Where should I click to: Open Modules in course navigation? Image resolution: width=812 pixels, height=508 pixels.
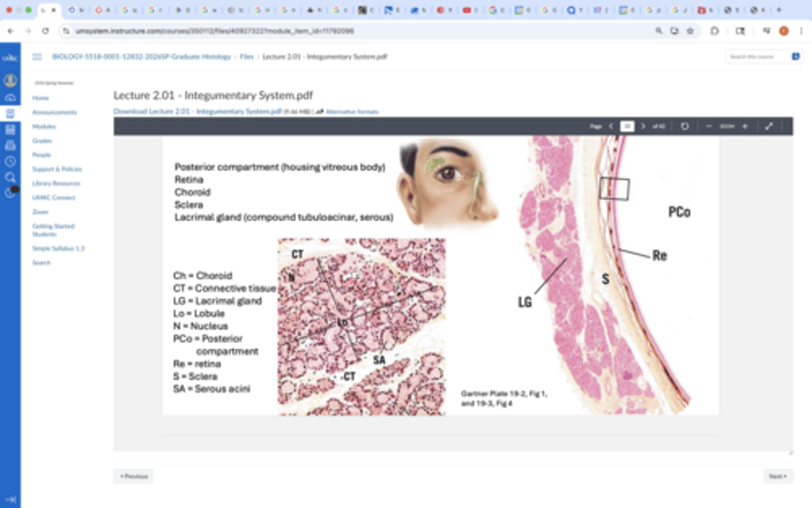44,126
